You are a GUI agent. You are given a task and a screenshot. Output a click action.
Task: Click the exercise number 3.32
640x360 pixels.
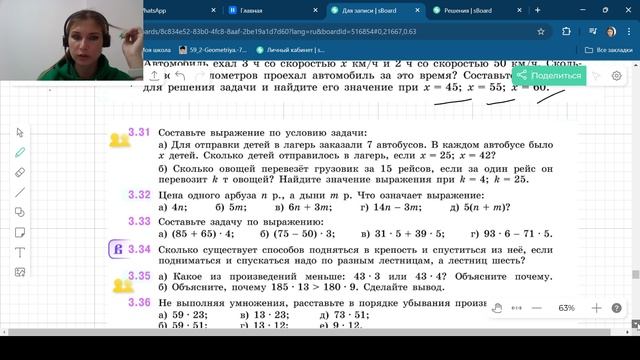pos(139,195)
